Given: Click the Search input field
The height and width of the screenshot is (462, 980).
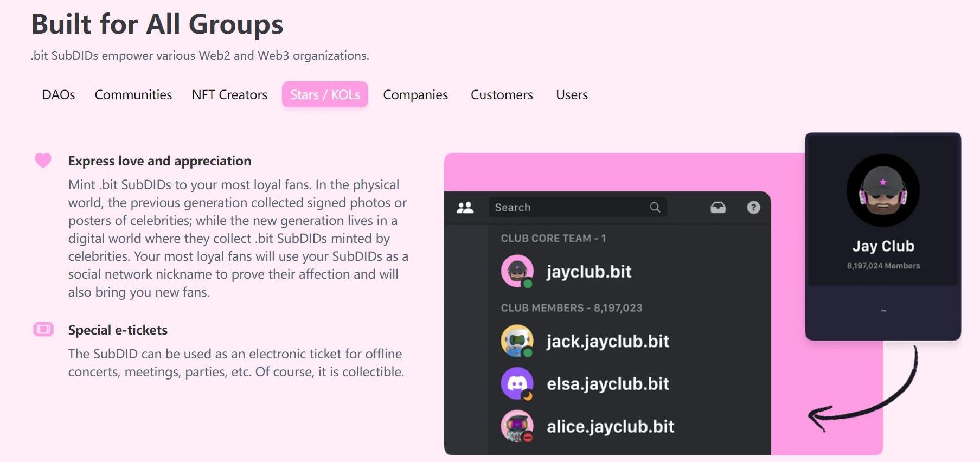Looking at the screenshot, I should click(x=567, y=207).
